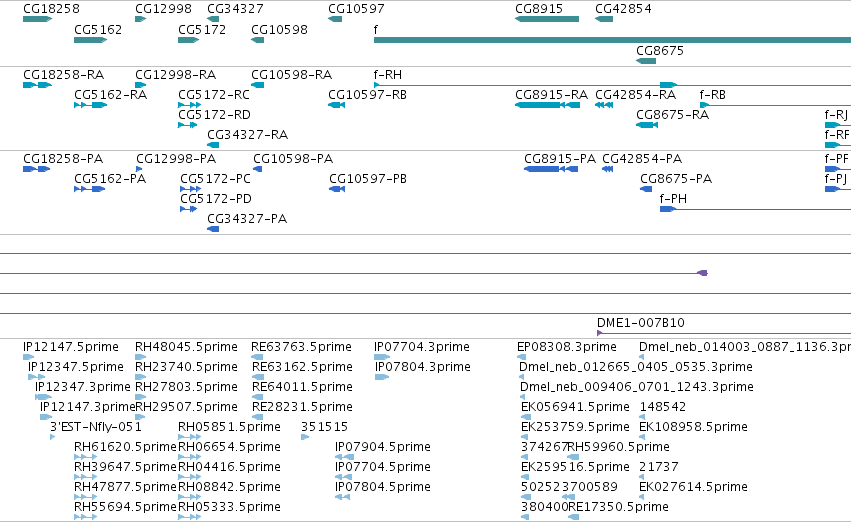Click the CG8675 gene label
The width and height of the screenshot is (851, 522).
660,50
